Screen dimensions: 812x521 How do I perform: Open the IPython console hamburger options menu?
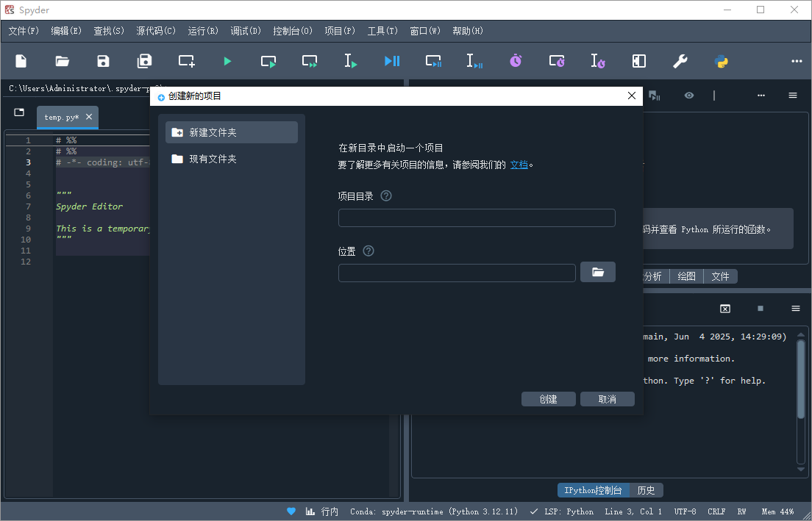point(796,309)
